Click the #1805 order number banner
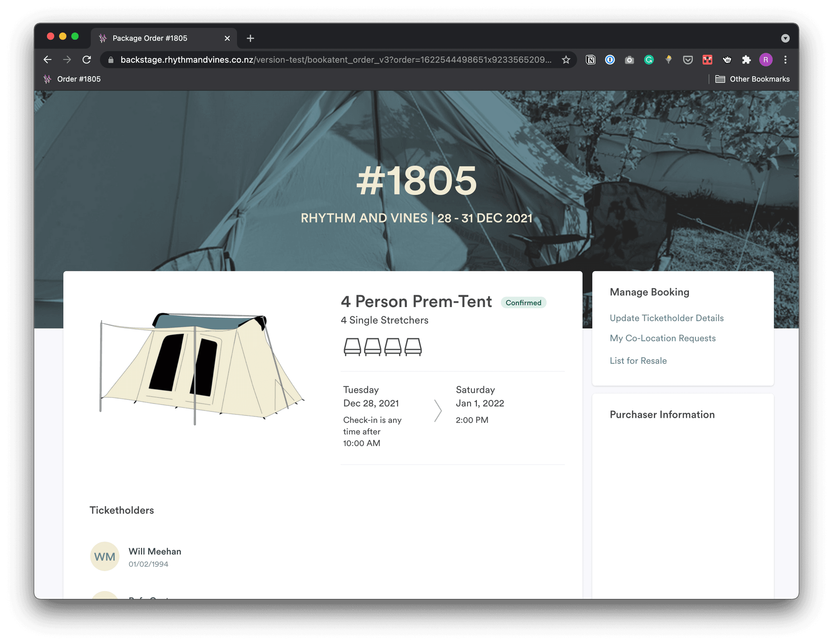This screenshot has width=833, height=644. [416, 180]
